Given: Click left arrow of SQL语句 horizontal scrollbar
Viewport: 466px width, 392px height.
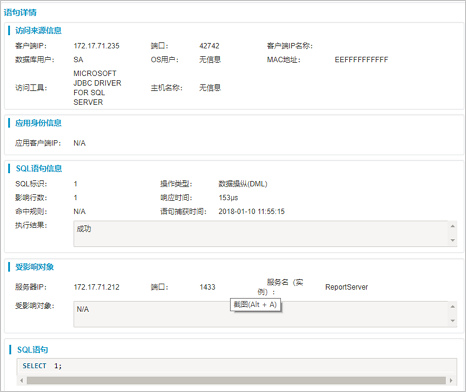Looking at the screenshot, I should click(22, 380).
